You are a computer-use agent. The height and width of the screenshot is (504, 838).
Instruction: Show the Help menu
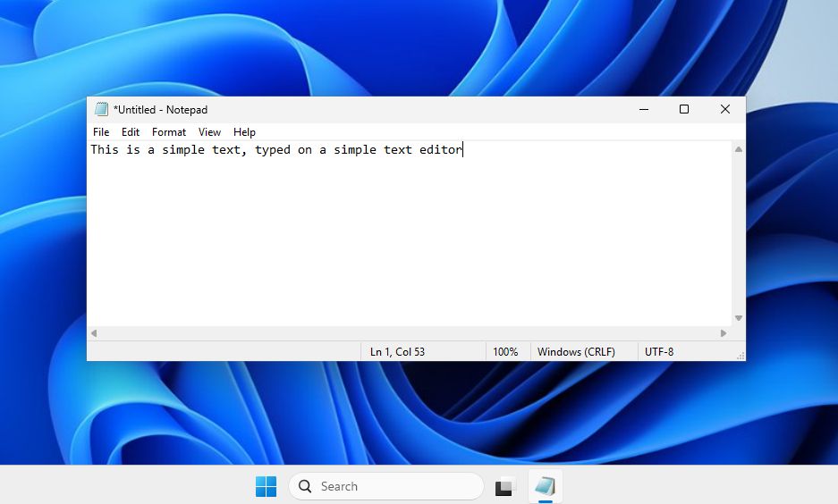click(x=244, y=132)
